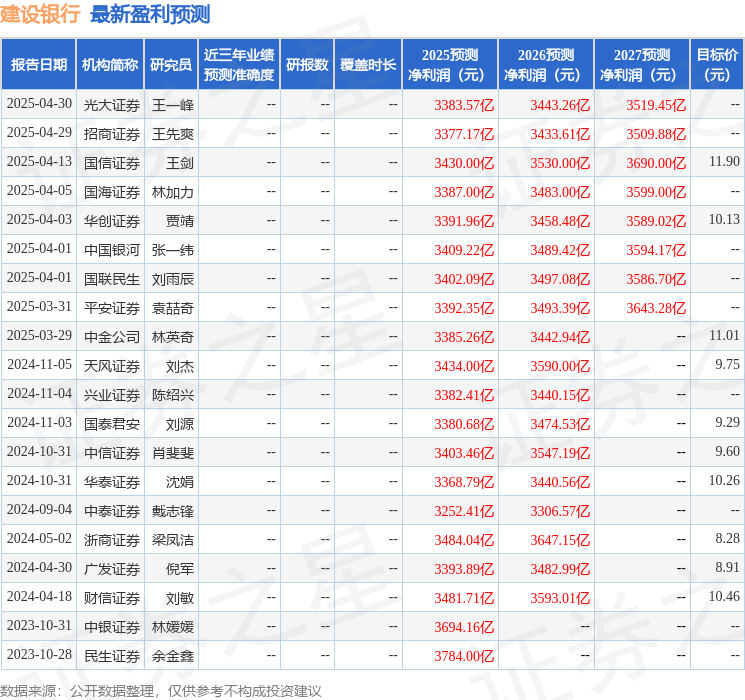
Task: Select 华创证券 institution cell
Action: point(112,221)
